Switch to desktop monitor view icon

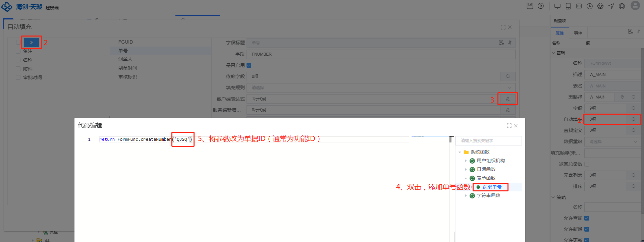pyautogui.click(x=557, y=6)
